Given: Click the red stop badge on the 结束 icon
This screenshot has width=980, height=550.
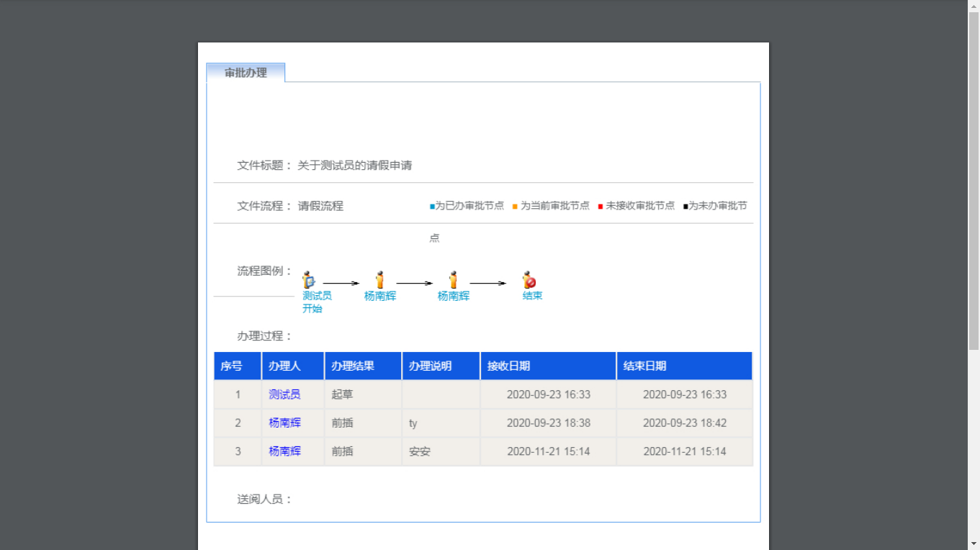Looking at the screenshot, I should (x=533, y=281).
